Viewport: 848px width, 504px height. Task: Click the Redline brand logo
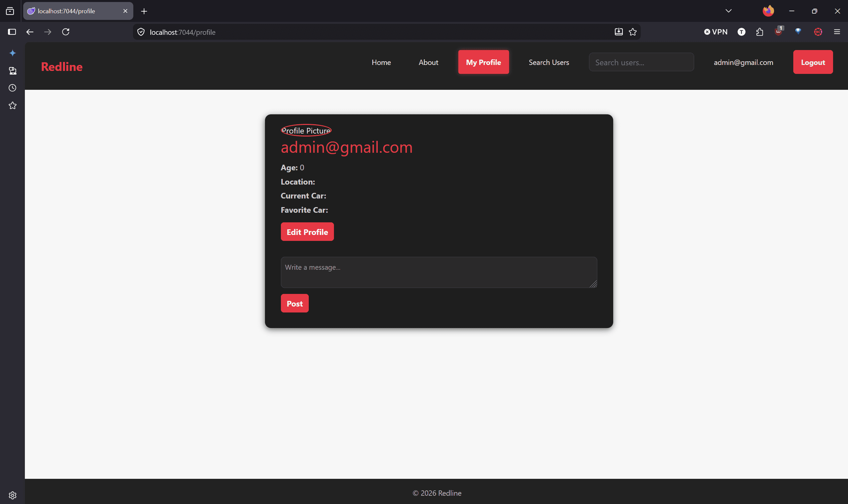pyautogui.click(x=62, y=67)
